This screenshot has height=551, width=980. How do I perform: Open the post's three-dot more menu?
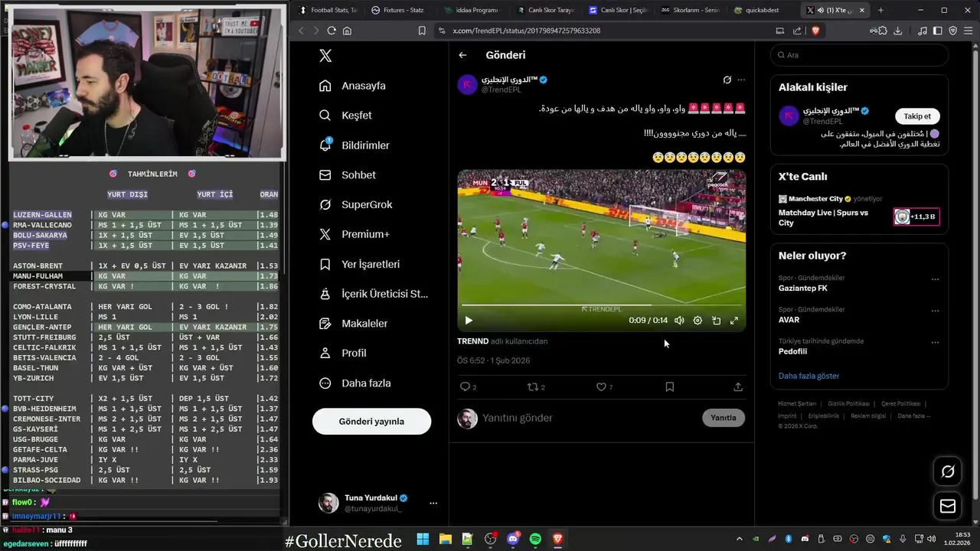click(740, 80)
